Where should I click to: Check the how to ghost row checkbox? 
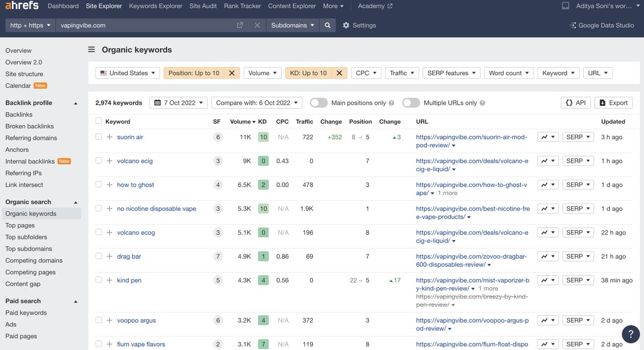(x=98, y=184)
